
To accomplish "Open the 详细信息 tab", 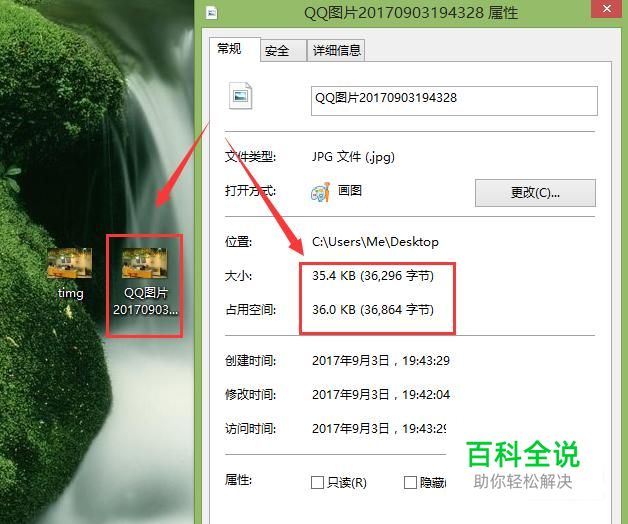I will 336,50.
